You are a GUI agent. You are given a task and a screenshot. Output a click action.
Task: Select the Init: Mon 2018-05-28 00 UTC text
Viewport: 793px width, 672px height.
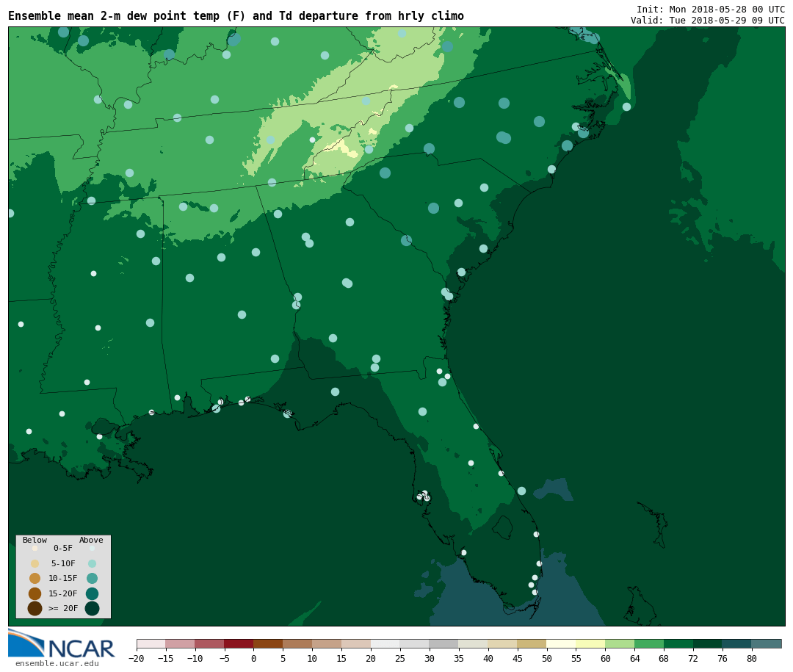711,10
